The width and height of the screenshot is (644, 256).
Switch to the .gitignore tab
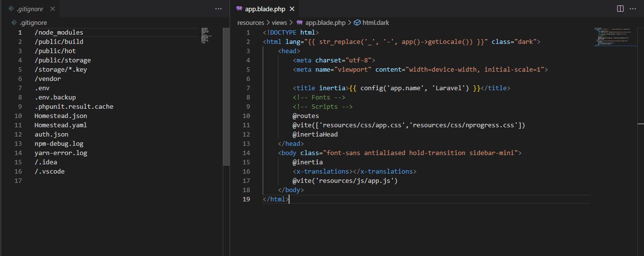pyautogui.click(x=30, y=9)
